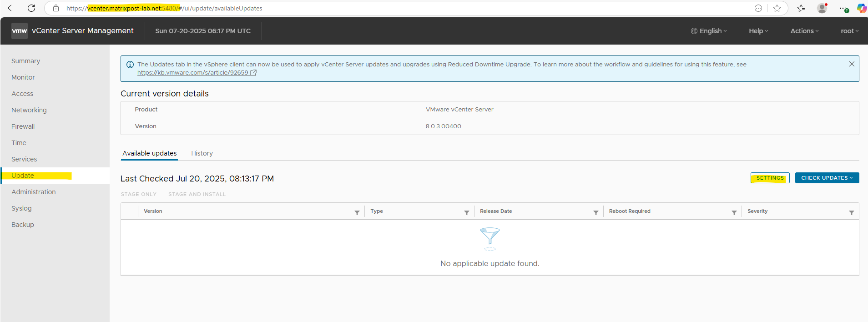Open Administration in sidebar
Screen dimensions: 868x322
(x=34, y=192)
